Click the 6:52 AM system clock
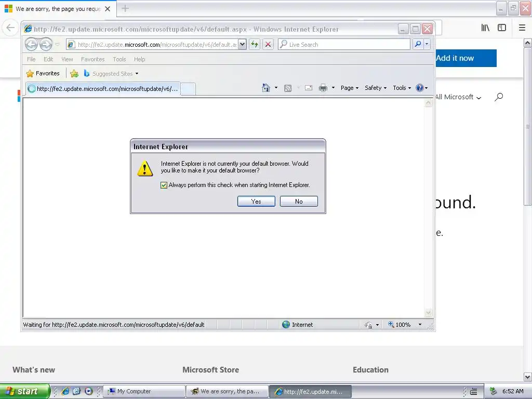Image resolution: width=532 pixels, height=399 pixels. pos(513,391)
